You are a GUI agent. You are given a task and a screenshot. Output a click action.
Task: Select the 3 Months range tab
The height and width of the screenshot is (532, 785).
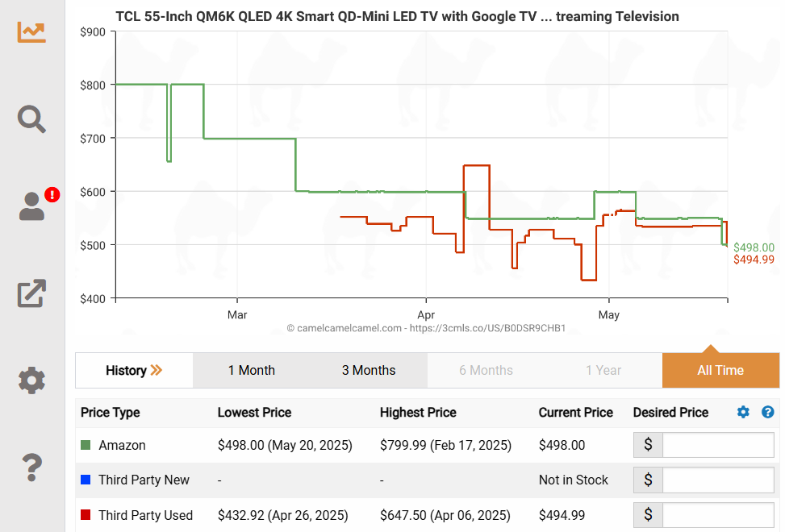(x=369, y=371)
